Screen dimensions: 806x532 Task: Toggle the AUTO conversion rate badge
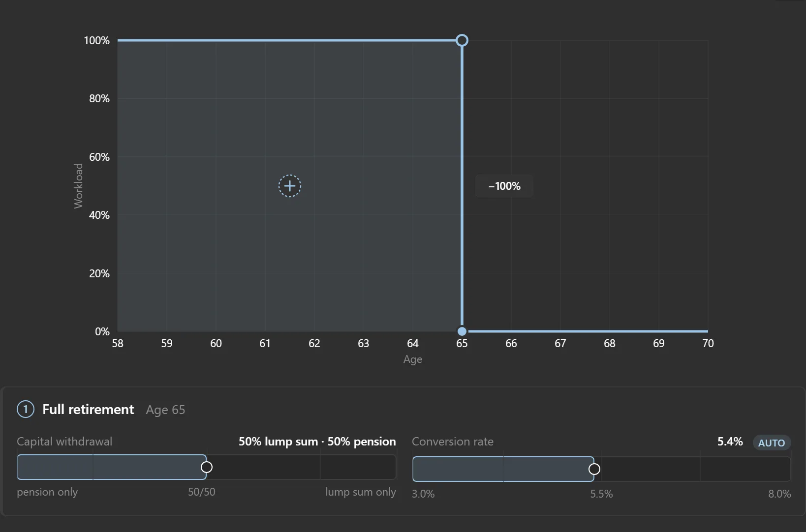(x=772, y=443)
